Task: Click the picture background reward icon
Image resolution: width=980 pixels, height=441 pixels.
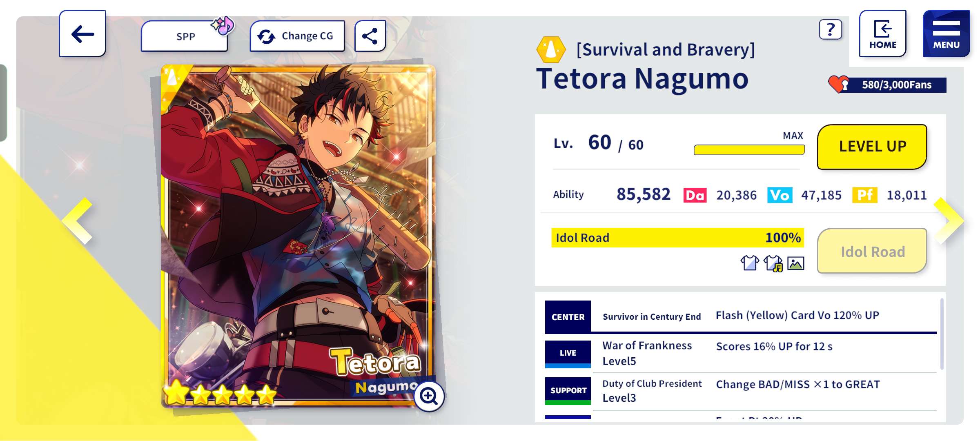Action: tap(796, 263)
